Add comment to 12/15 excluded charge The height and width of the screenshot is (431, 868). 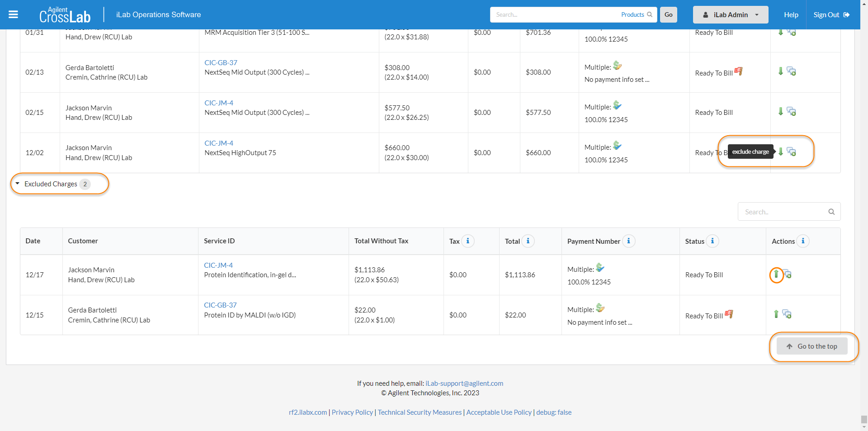tap(787, 314)
